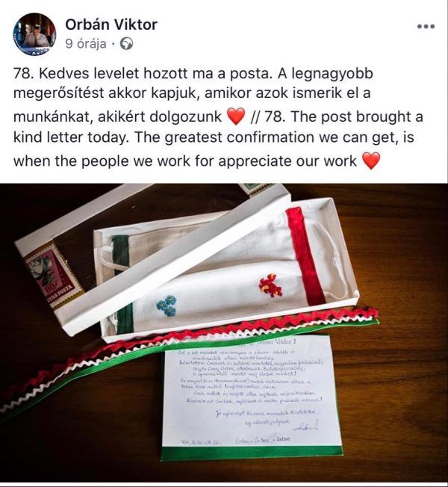Open the "9 órája" timestamp link

86,44
